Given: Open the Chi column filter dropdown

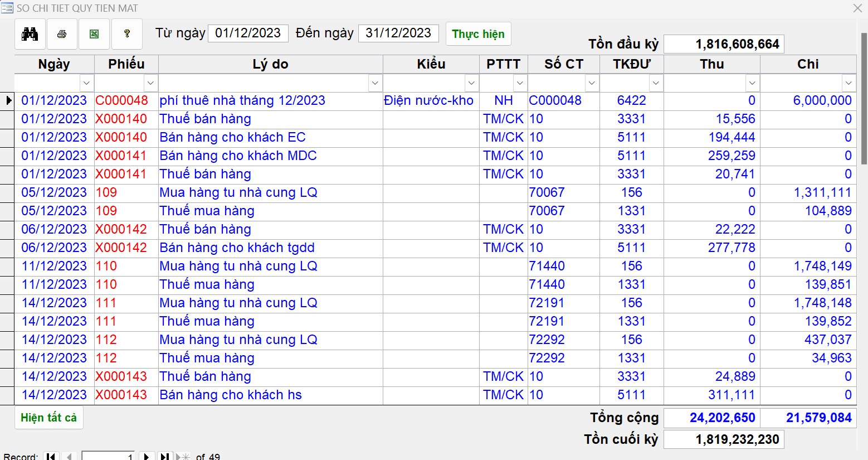Looking at the screenshot, I should (849, 83).
